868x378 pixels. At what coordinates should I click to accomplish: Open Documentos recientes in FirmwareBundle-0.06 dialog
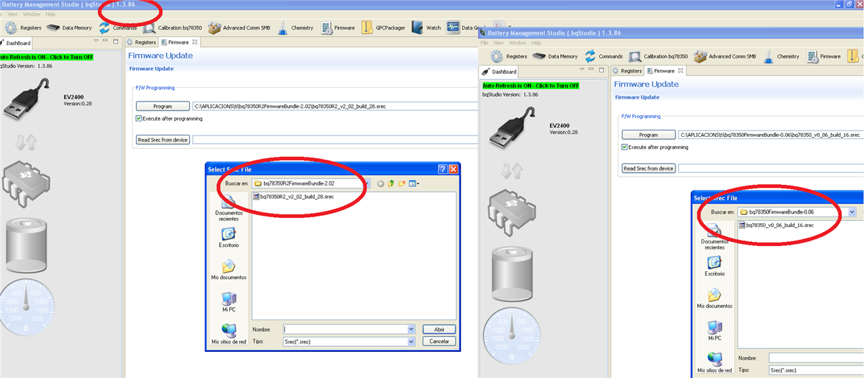[x=714, y=237]
